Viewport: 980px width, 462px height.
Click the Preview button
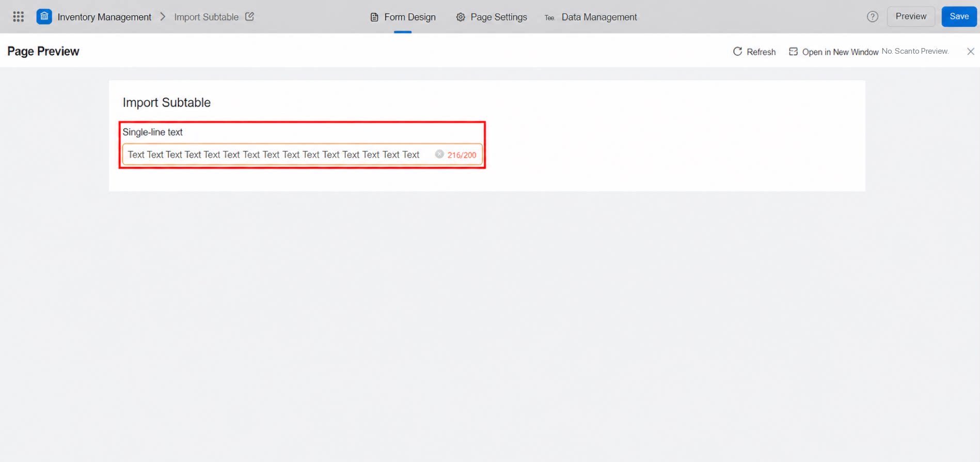[x=911, y=17]
